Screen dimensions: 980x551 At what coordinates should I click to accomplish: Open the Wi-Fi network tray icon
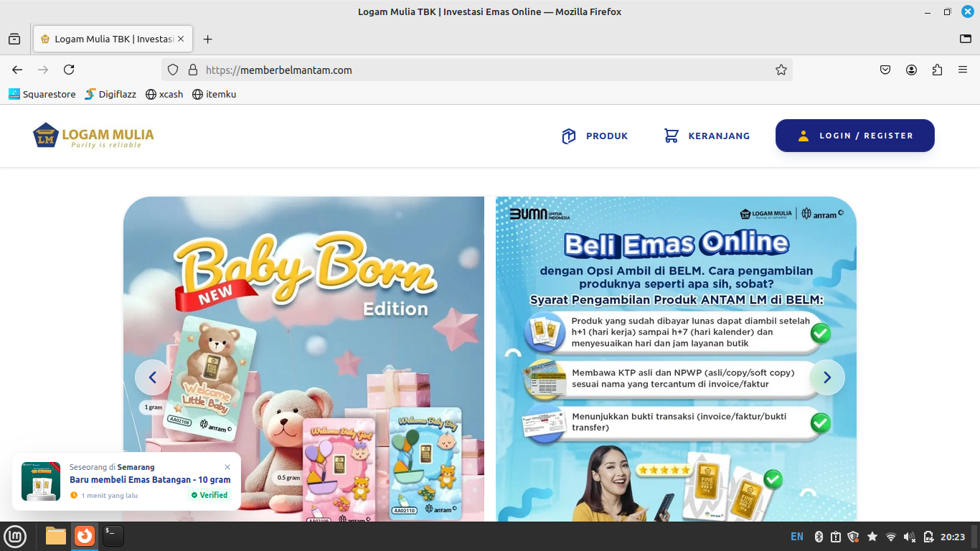pos(891,537)
